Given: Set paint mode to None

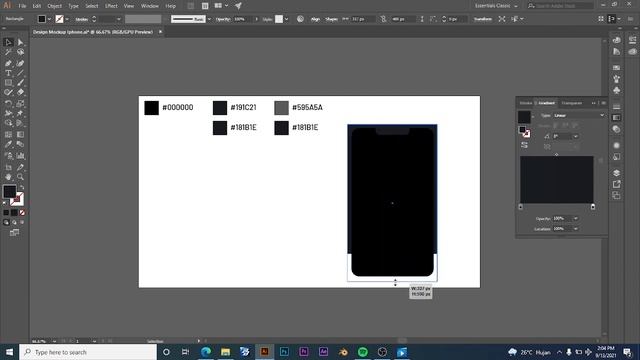Looking at the screenshot, I should click(x=22, y=213).
